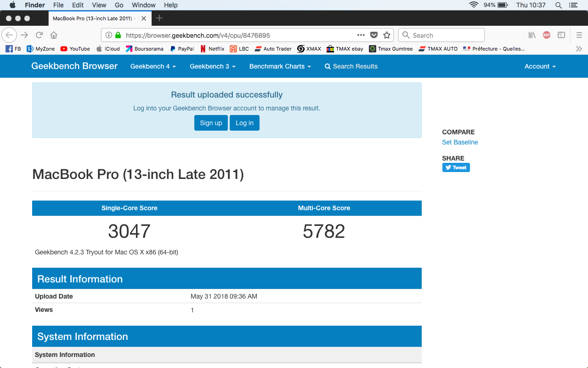
Task: Open the Finder menu
Action: [34, 5]
